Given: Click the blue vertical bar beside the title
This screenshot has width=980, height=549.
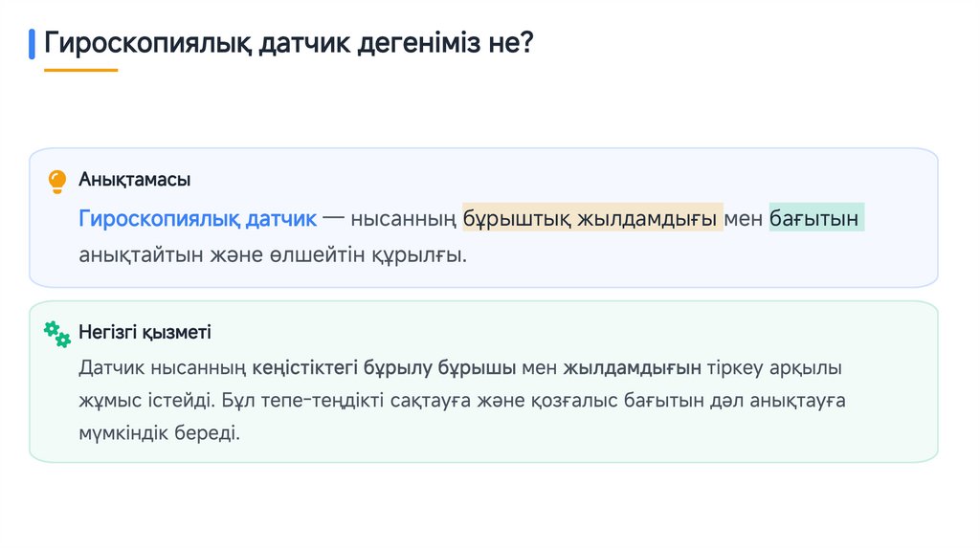Looking at the screenshot, I should tap(32, 44).
